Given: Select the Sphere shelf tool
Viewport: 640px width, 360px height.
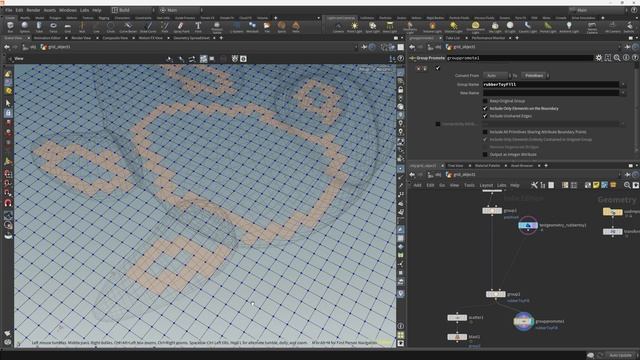Looking at the screenshot, I should 24,27.
